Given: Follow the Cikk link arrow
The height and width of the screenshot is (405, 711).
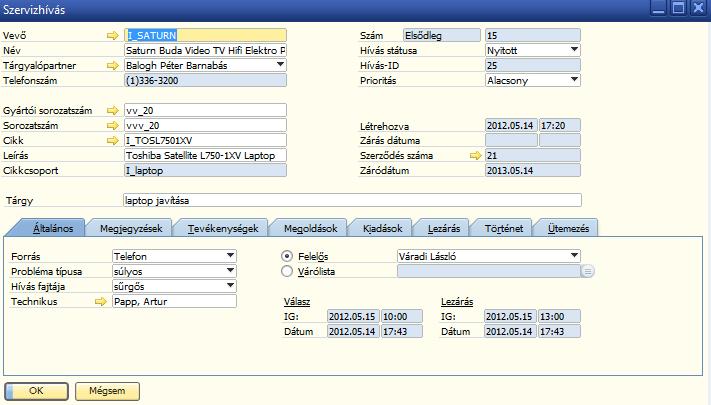Looking at the screenshot, I should 112,141.
